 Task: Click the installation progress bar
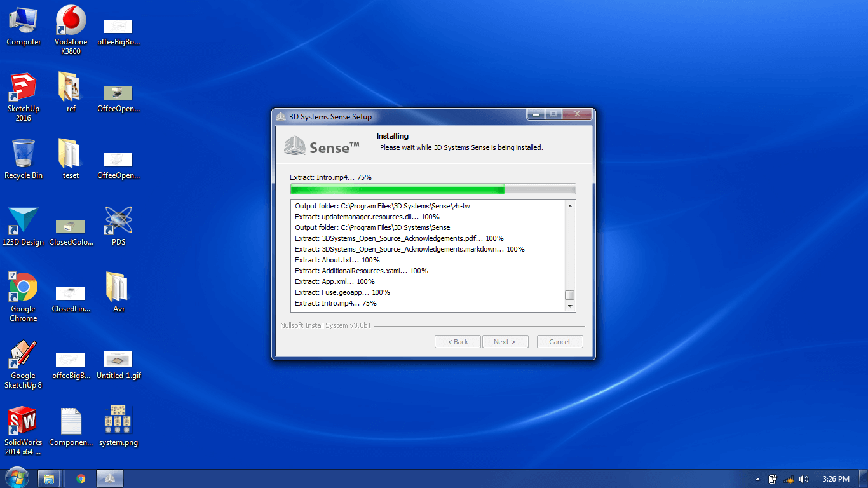(433, 189)
